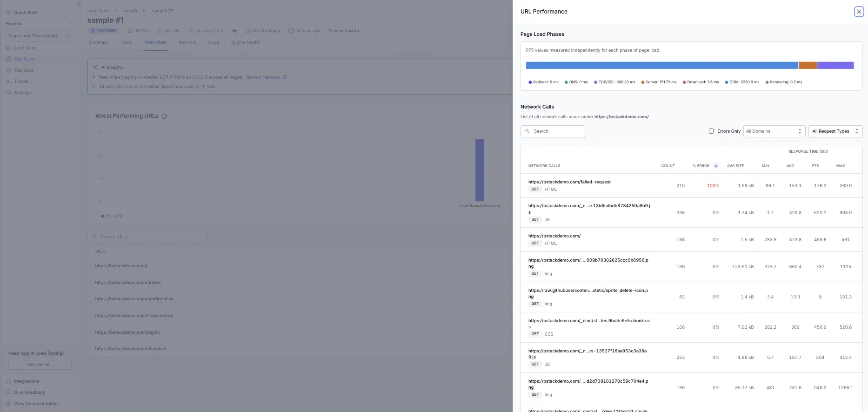Viewport: 868px width, 412px height.
Task: Click the Review Network link
Action: click(x=266, y=77)
